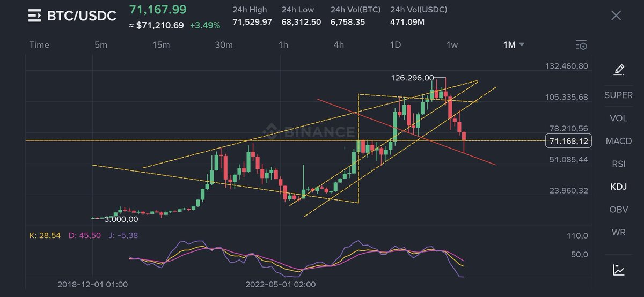Image resolution: width=644 pixels, height=297 pixels.
Task: Enable the OBV indicator
Action: tap(618, 209)
